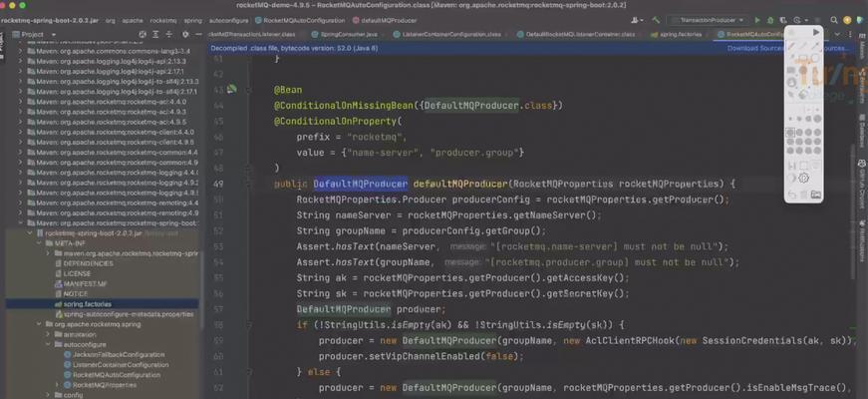Build project with the hammer icon

click(x=656, y=20)
